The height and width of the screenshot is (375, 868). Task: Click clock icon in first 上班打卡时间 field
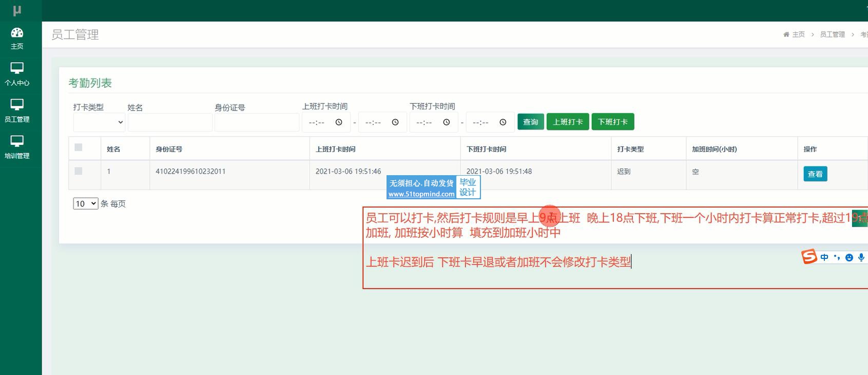pyautogui.click(x=339, y=122)
